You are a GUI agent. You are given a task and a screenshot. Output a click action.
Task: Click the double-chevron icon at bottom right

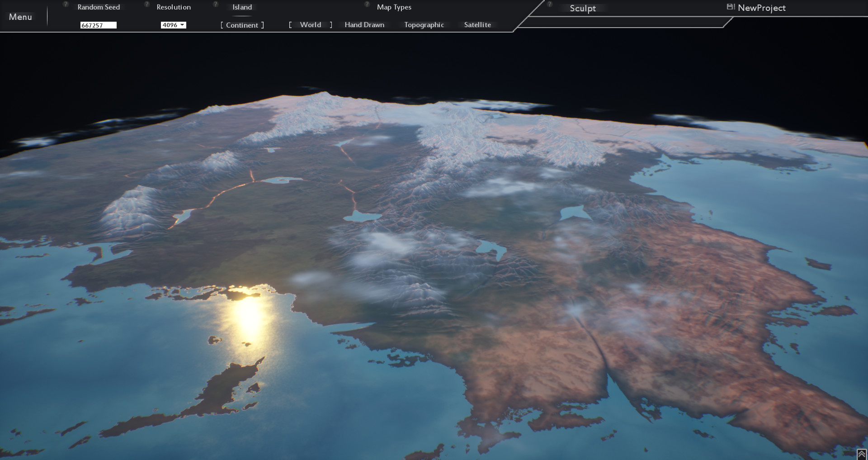click(862, 454)
